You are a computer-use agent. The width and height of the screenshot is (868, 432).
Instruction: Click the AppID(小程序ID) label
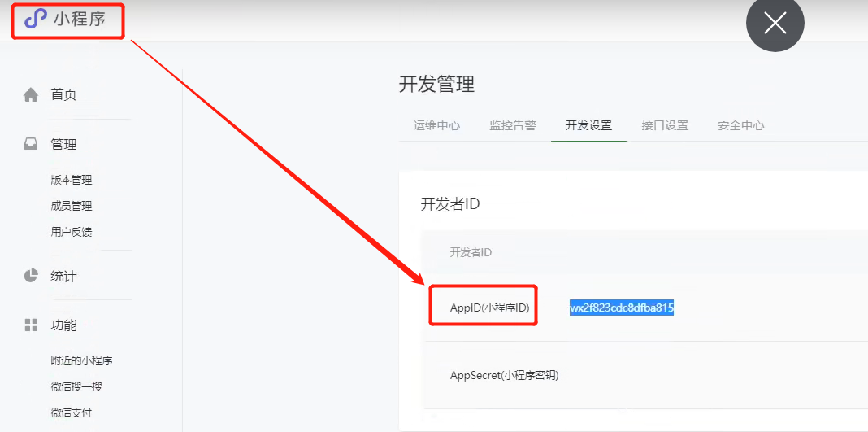pyautogui.click(x=490, y=308)
